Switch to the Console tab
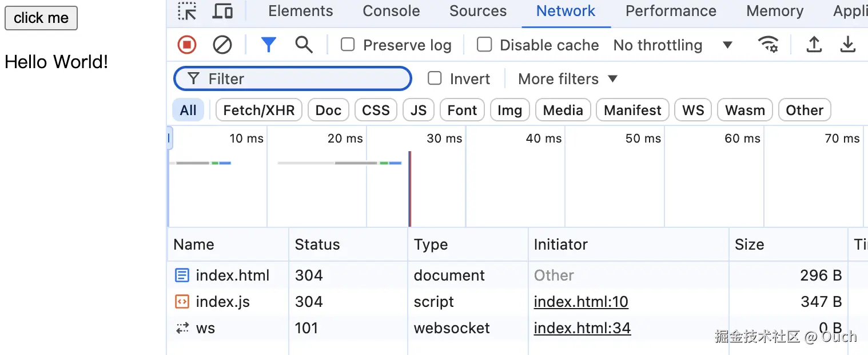 391,11
